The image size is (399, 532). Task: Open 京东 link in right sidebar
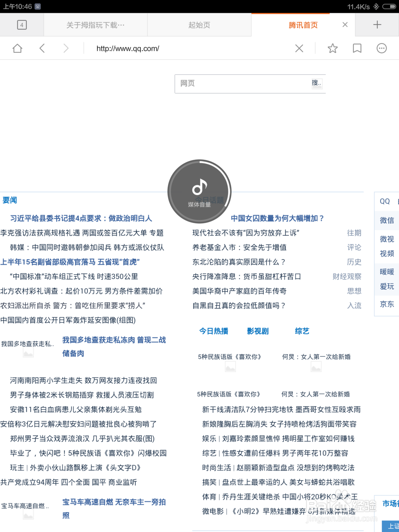point(387,304)
